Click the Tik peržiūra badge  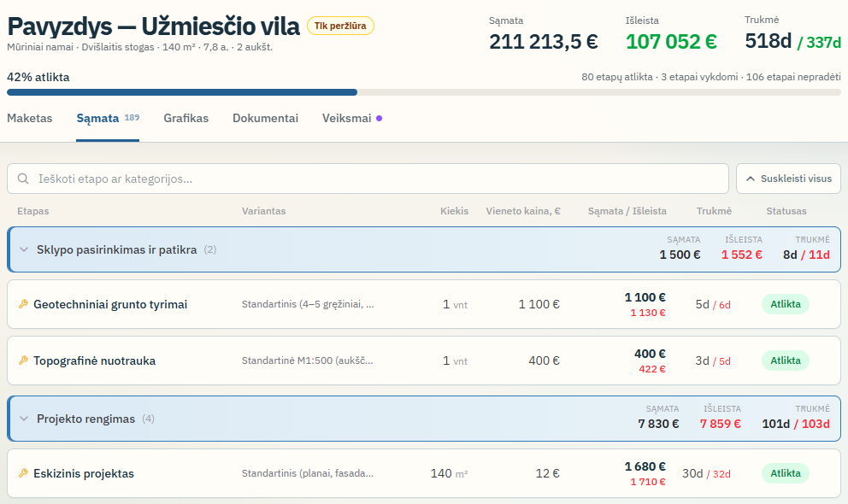tap(340, 26)
